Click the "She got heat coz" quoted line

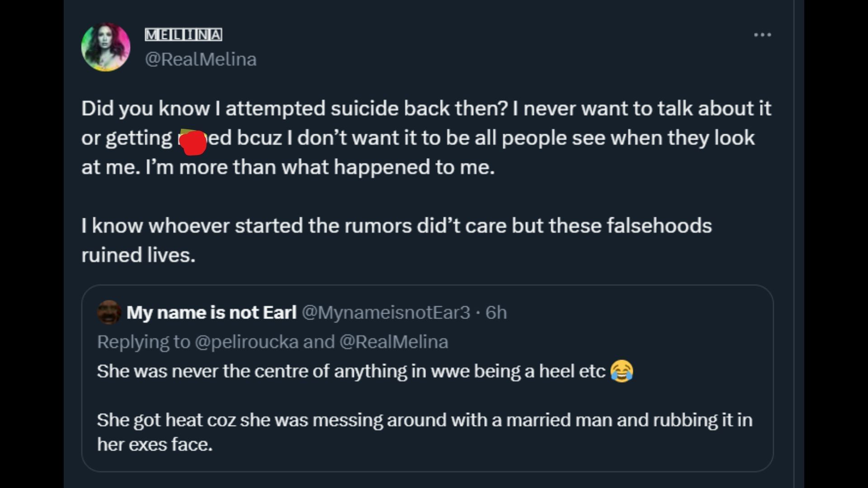(424, 420)
